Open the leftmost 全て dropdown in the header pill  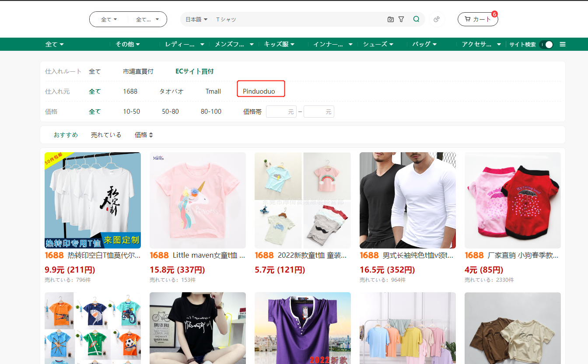click(x=109, y=19)
